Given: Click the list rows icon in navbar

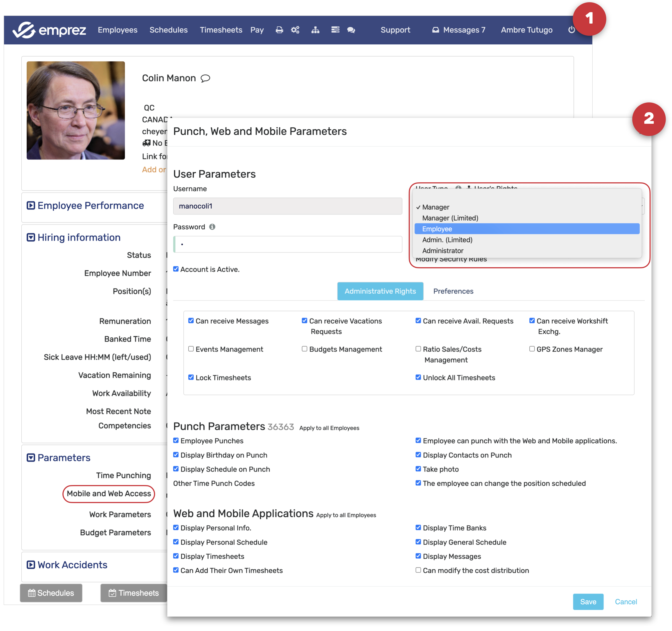Looking at the screenshot, I should pyautogui.click(x=335, y=30).
